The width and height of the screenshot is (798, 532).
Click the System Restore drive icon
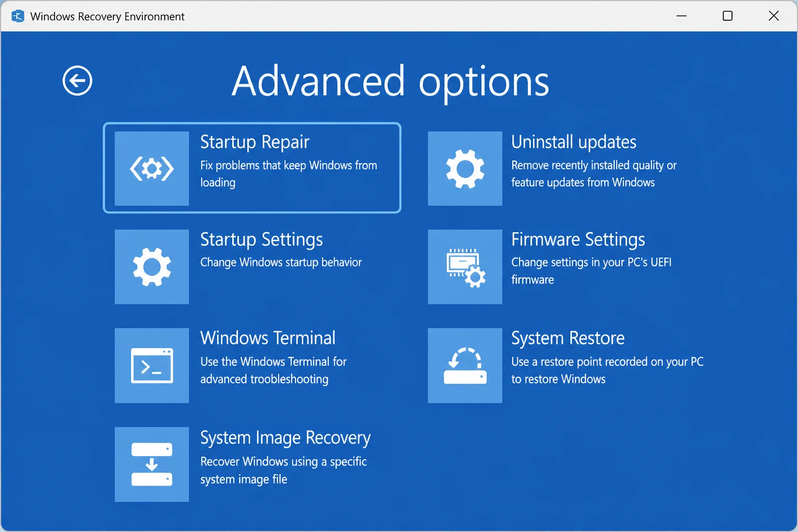point(465,365)
